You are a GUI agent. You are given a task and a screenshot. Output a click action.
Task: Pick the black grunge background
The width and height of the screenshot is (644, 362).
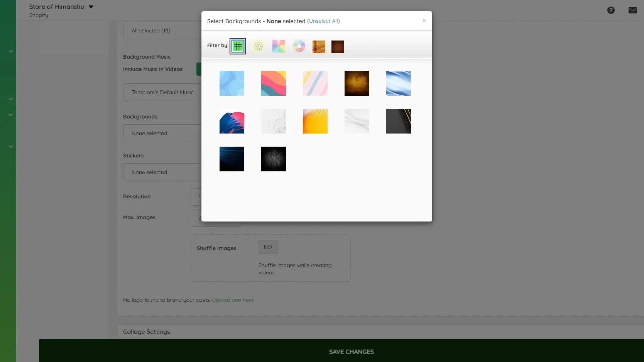pos(274,159)
